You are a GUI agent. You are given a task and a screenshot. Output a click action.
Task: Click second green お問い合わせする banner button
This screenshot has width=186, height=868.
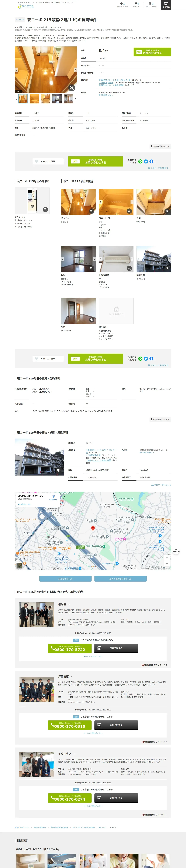tap(95, 358)
